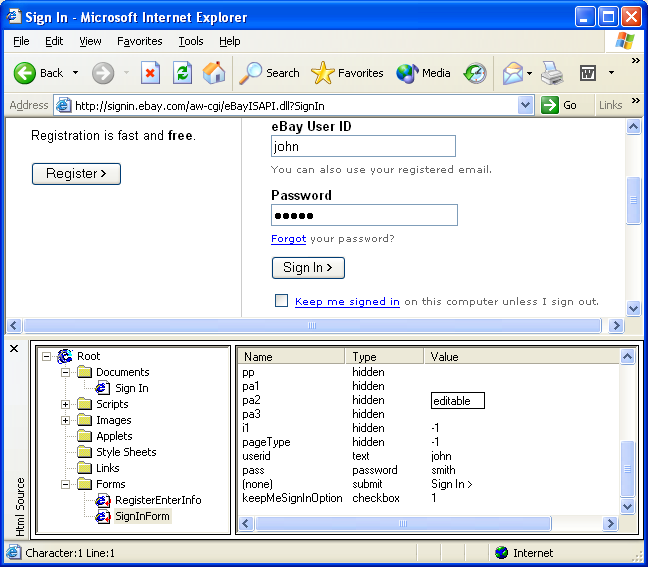The width and height of the screenshot is (648, 567).
Task: Click the eBay User ID field
Action: click(363, 147)
